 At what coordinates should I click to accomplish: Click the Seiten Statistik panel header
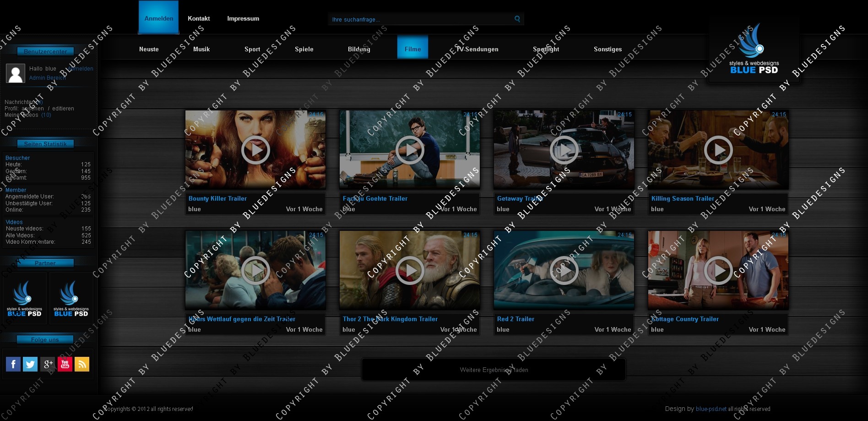[x=45, y=144]
